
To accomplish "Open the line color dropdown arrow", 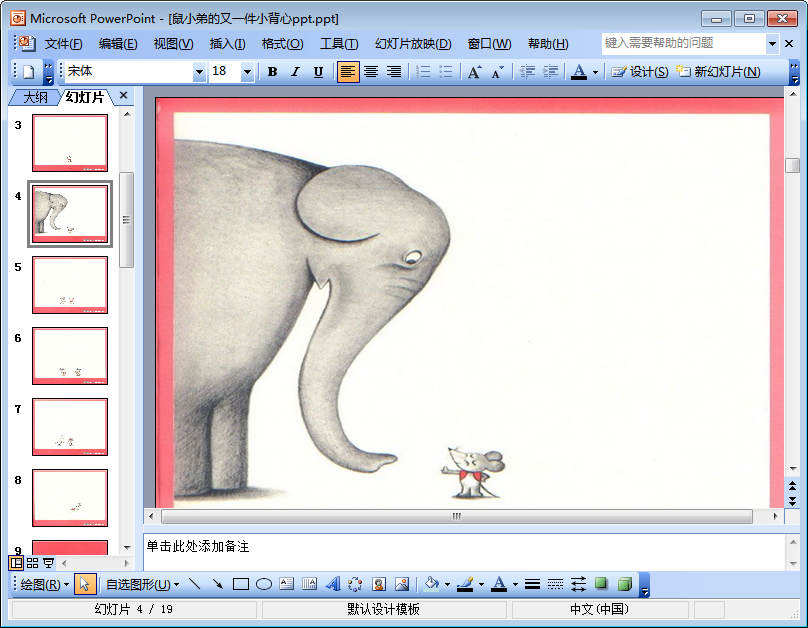I will coord(481,585).
